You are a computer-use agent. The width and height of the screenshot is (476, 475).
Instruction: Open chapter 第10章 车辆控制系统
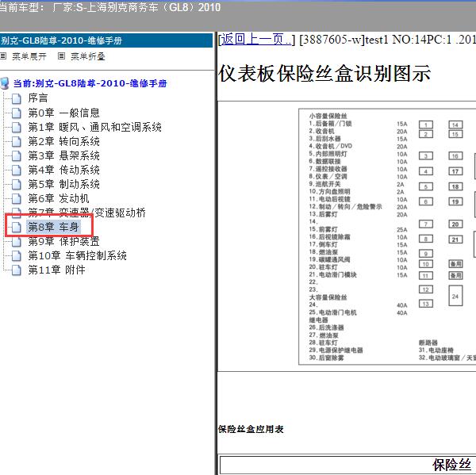(x=78, y=255)
